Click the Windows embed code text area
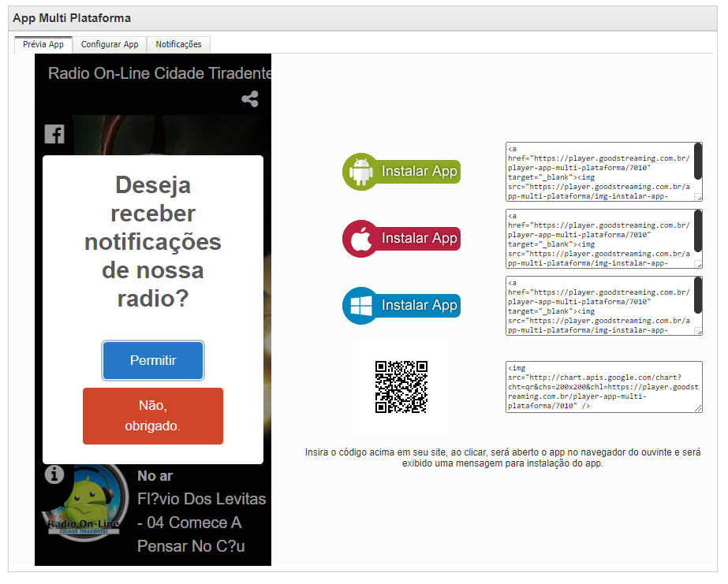The height and width of the screenshot is (584, 728). point(599,306)
